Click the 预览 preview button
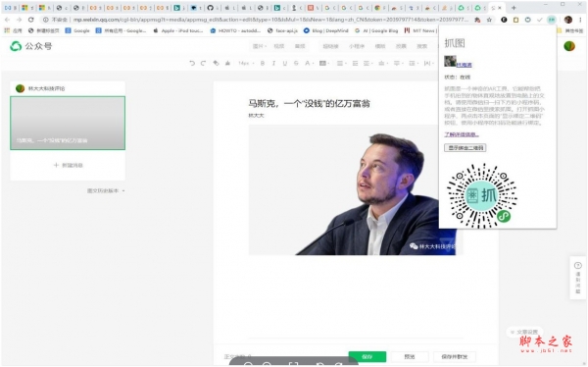 410,356
